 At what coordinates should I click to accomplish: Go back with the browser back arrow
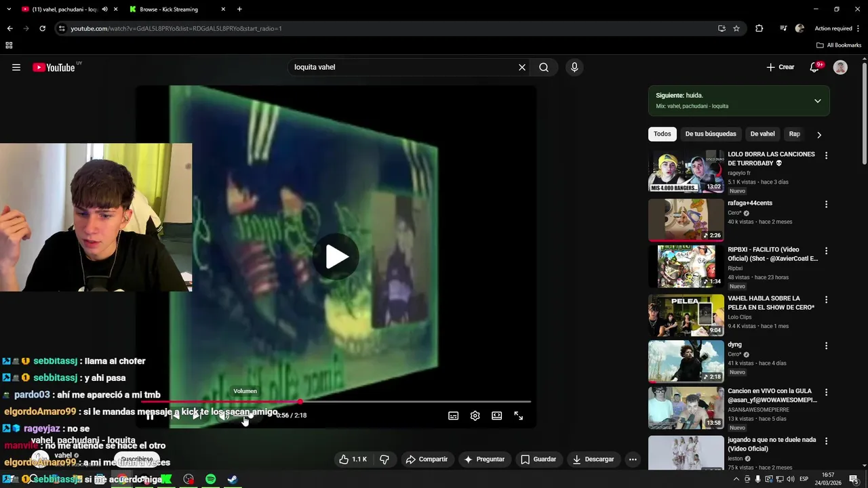click(x=9, y=28)
